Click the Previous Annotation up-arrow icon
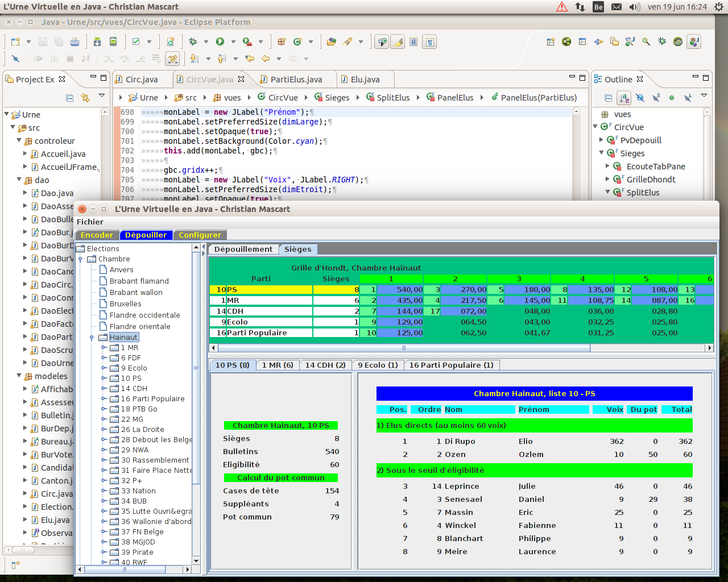The width and height of the screenshot is (728, 582). pos(222,59)
